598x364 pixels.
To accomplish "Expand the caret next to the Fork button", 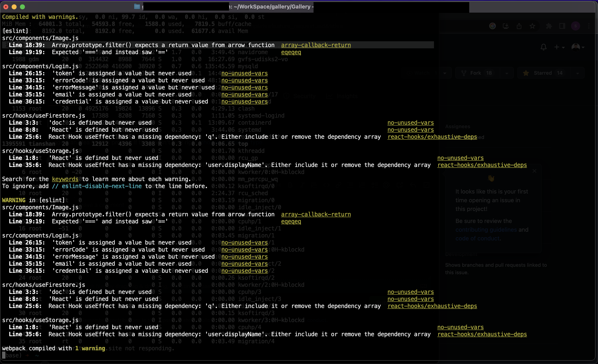I will tap(507, 73).
